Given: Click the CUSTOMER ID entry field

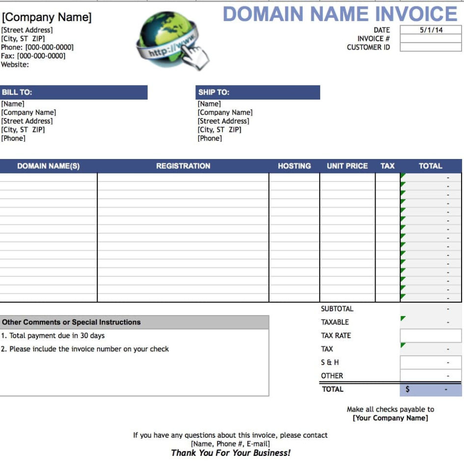Looking at the screenshot, I should point(431,47).
